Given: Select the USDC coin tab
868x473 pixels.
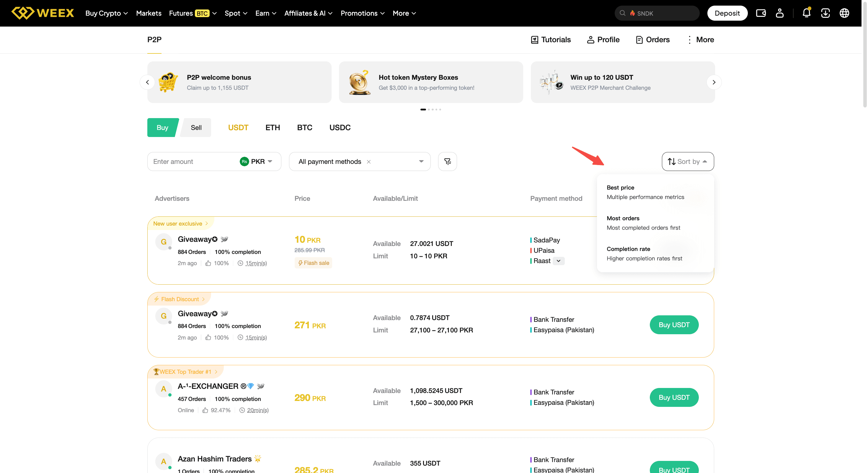Looking at the screenshot, I should [x=340, y=127].
